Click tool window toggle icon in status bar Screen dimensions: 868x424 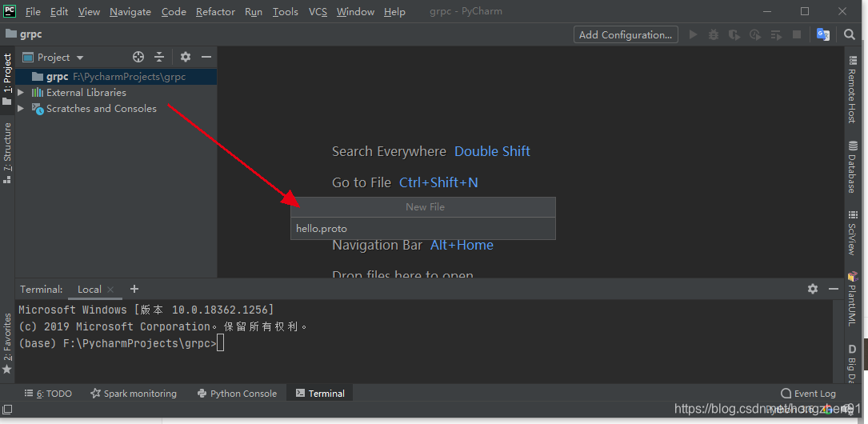(x=7, y=410)
